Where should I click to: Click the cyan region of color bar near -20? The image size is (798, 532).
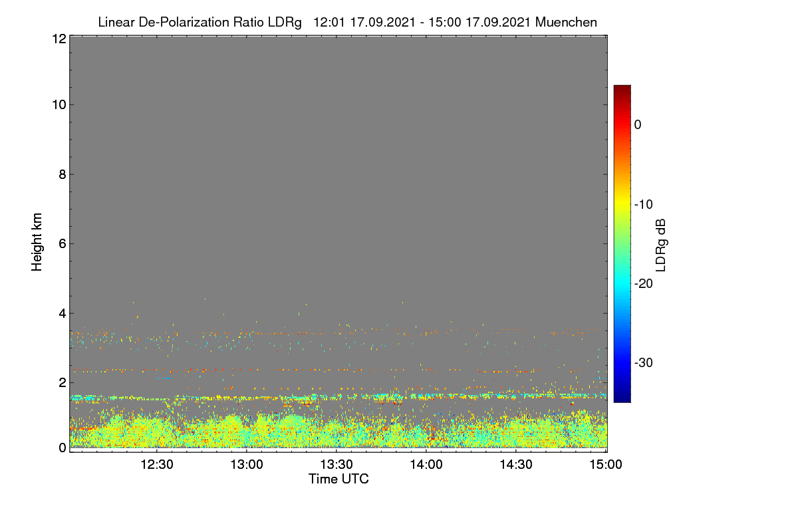click(x=622, y=283)
